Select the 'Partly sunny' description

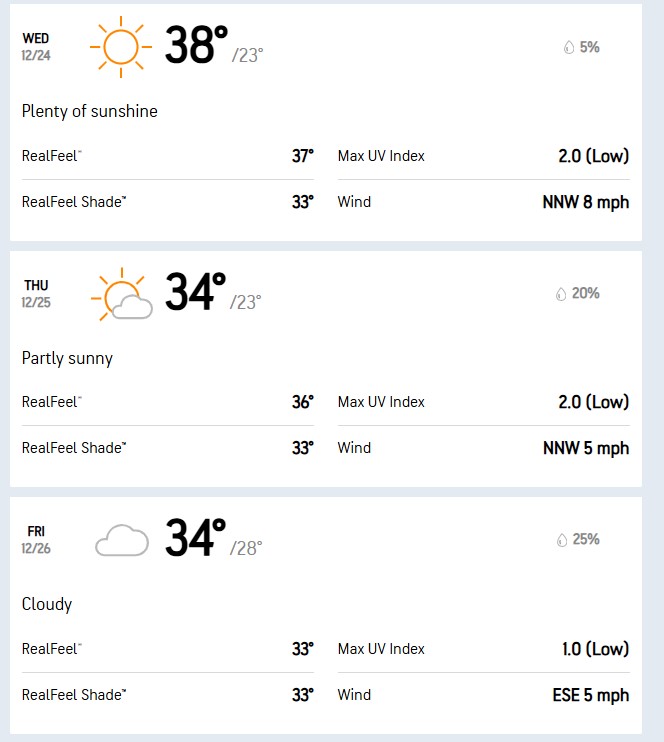tap(67, 358)
